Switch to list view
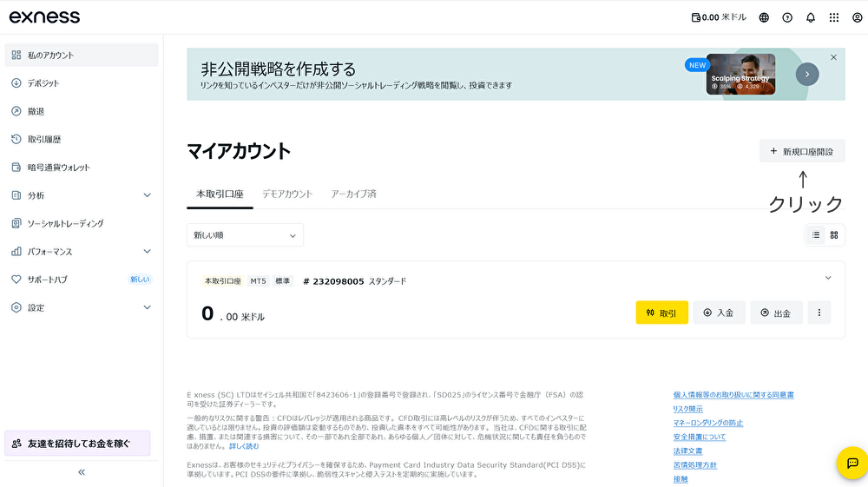 coord(816,235)
